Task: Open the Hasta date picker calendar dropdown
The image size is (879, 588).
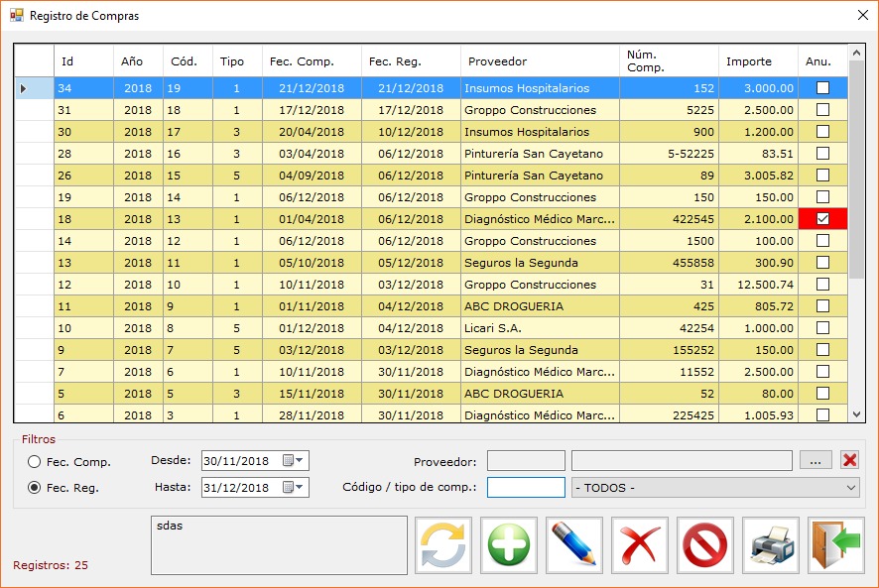Action: (x=294, y=487)
